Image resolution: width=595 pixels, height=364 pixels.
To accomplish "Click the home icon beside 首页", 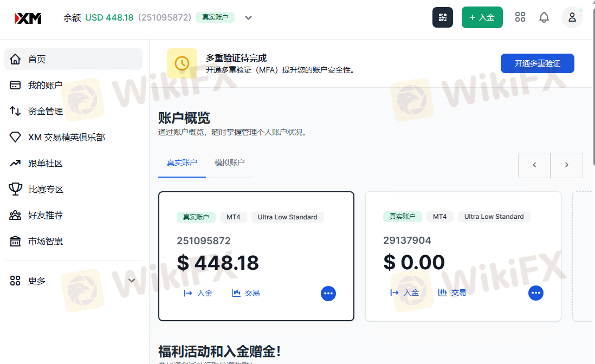I will click(x=15, y=59).
